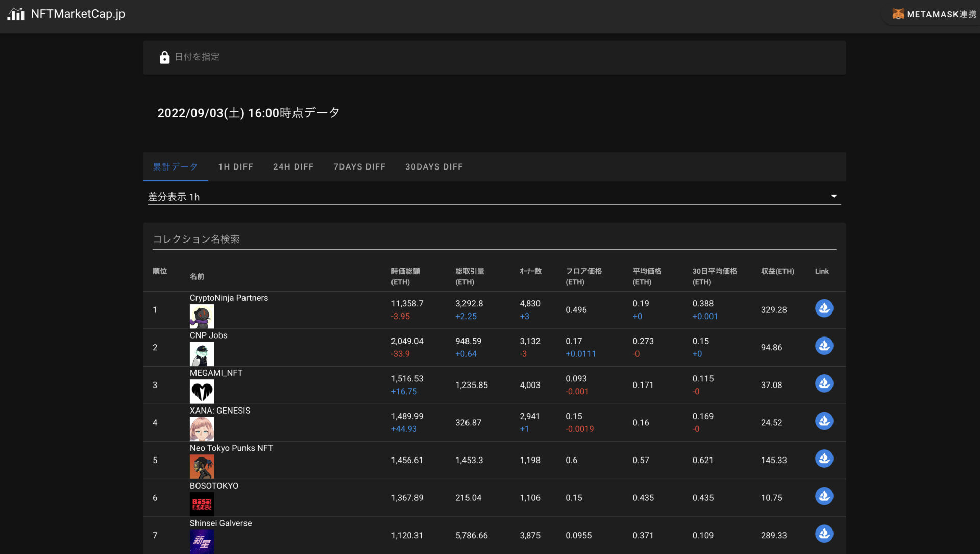Click total volume value 5,786.66

point(471,535)
